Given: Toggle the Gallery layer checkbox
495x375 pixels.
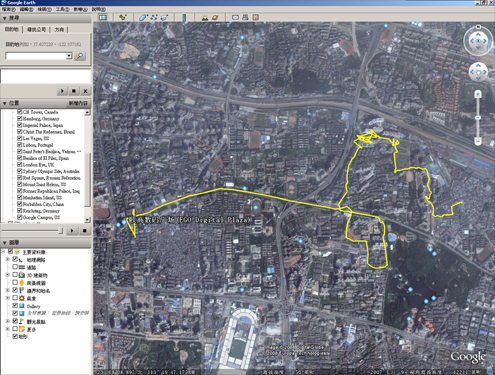Looking at the screenshot, I should pyautogui.click(x=15, y=305).
